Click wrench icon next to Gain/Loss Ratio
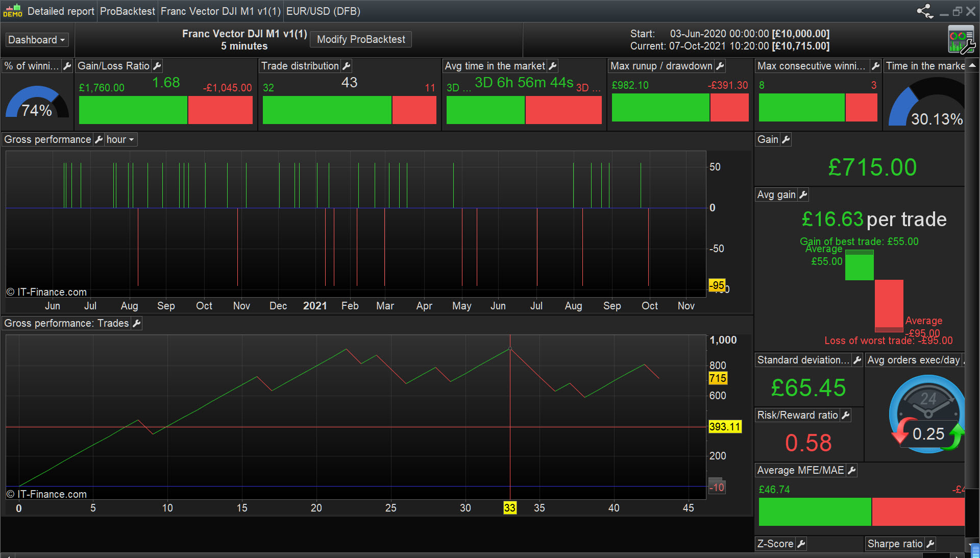The width and height of the screenshot is (980, 558). tap(157, 66)
